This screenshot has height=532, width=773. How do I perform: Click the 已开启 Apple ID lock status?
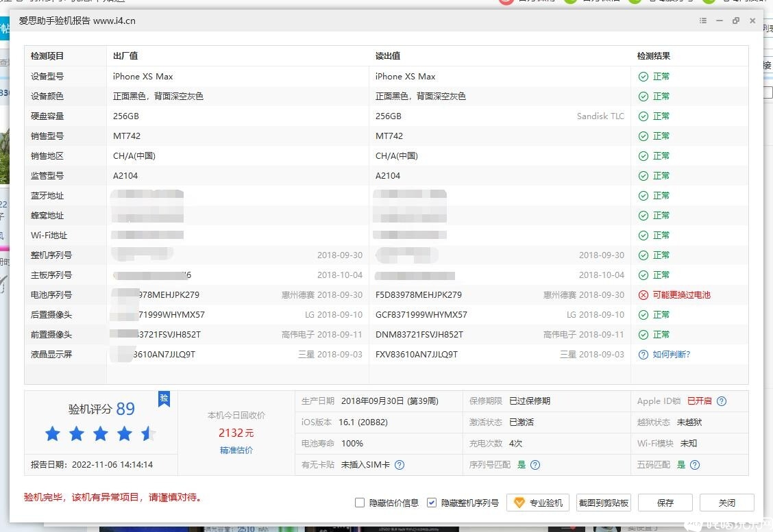pyautogui.click(x=700, y=401)
